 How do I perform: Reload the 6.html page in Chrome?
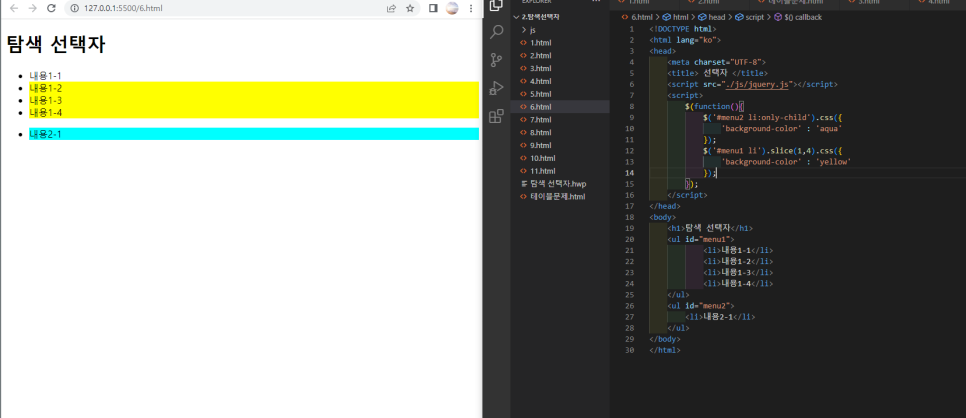coord(51,9)
